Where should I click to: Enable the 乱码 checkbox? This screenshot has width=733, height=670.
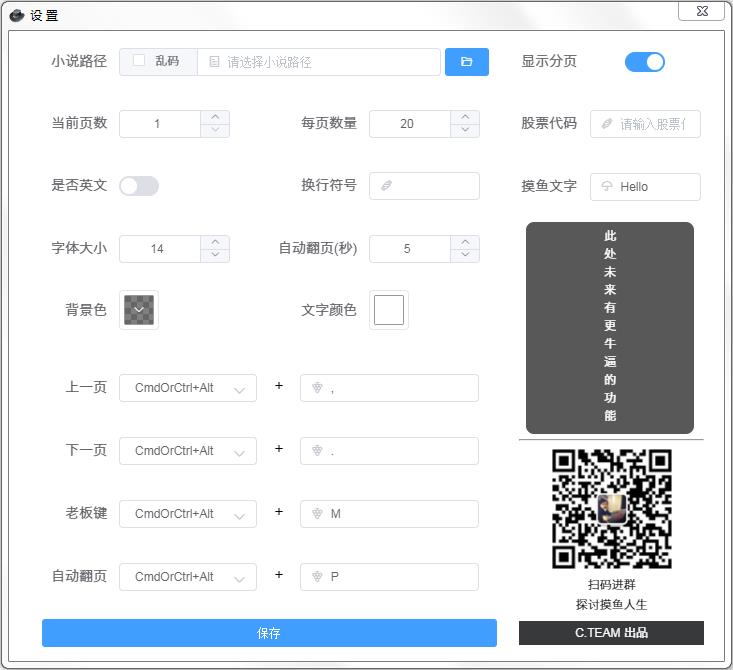(139, 61)
